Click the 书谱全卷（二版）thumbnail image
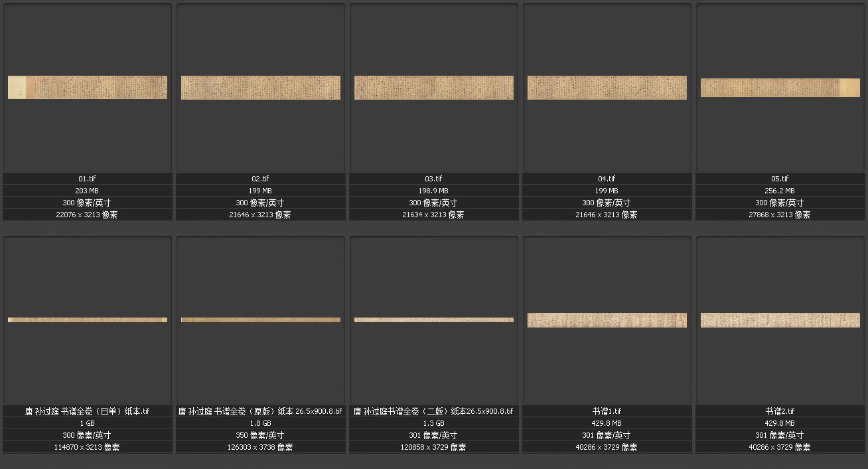868x469 pixels. coord(434,320)
